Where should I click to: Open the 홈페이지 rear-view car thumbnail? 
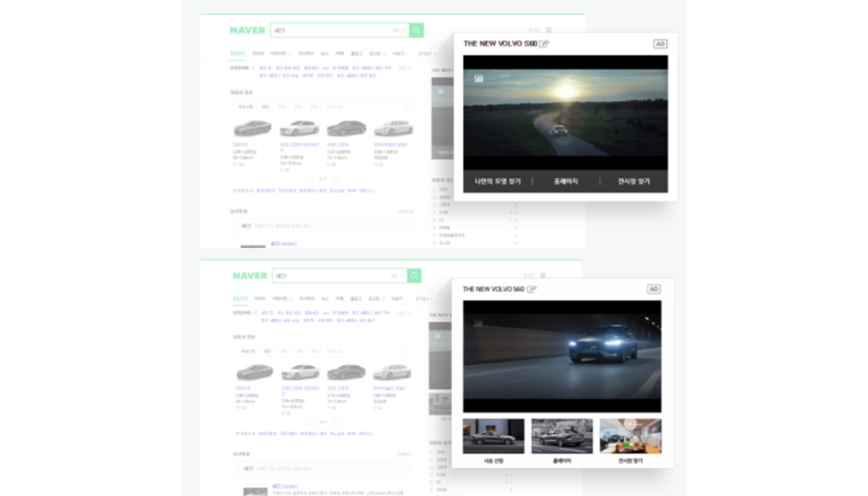pos(562,436)
